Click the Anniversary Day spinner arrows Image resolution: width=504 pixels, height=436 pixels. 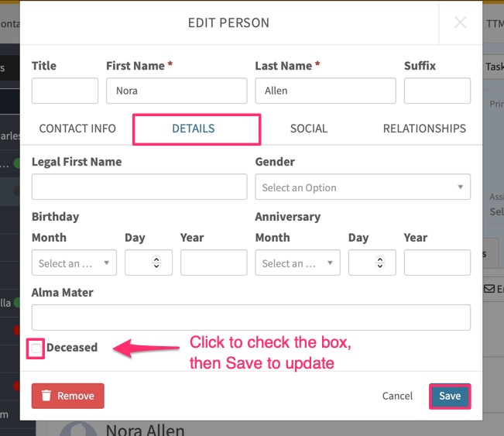pyautogui.click(x=380, y=263)
